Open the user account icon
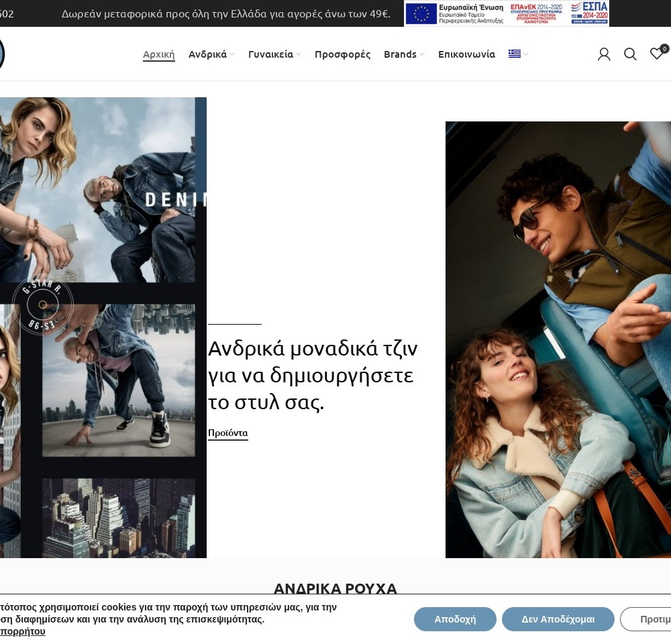Viewport: 671px width, 644px height. pyautogui.click(x=604, y=54)
